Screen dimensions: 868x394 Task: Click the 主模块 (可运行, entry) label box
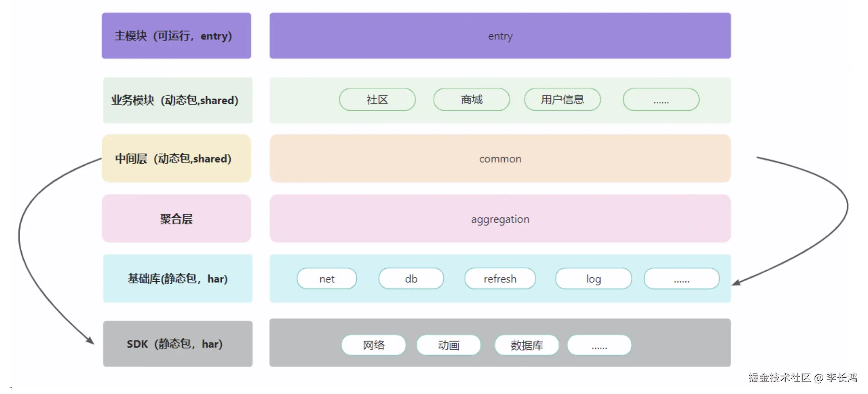pos(176,36)
